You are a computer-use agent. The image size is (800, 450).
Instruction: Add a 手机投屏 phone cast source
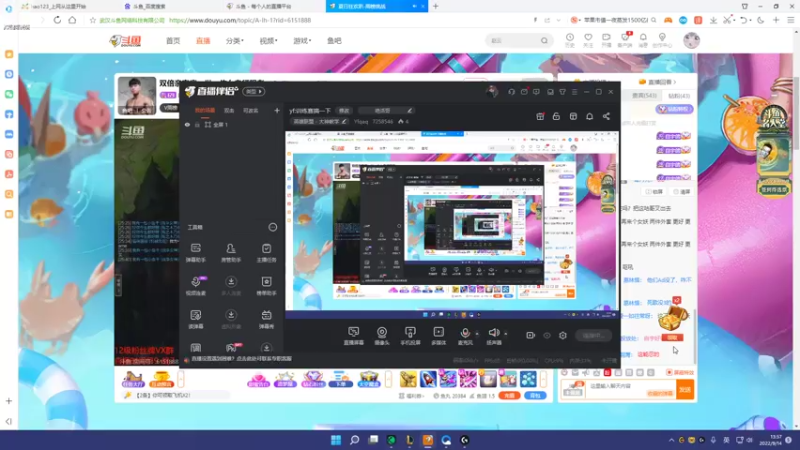click(410, 336)
